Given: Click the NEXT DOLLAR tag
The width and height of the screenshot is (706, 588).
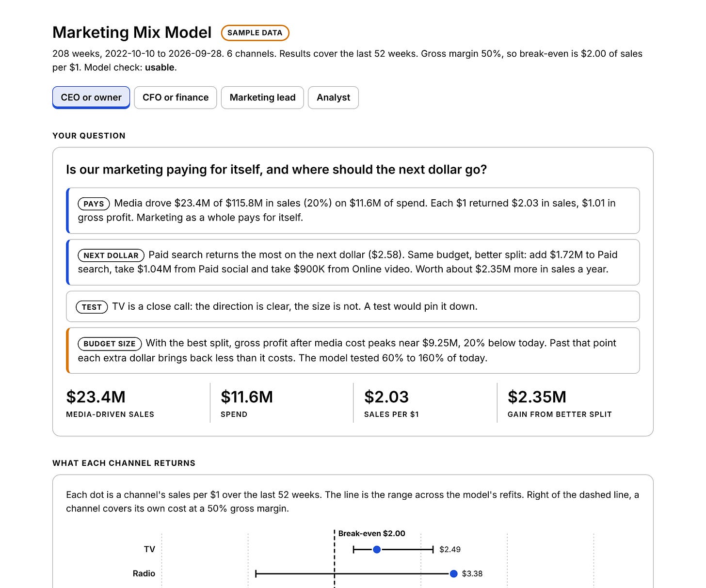Looking at the screenshot, I should (x=111, y=255).
